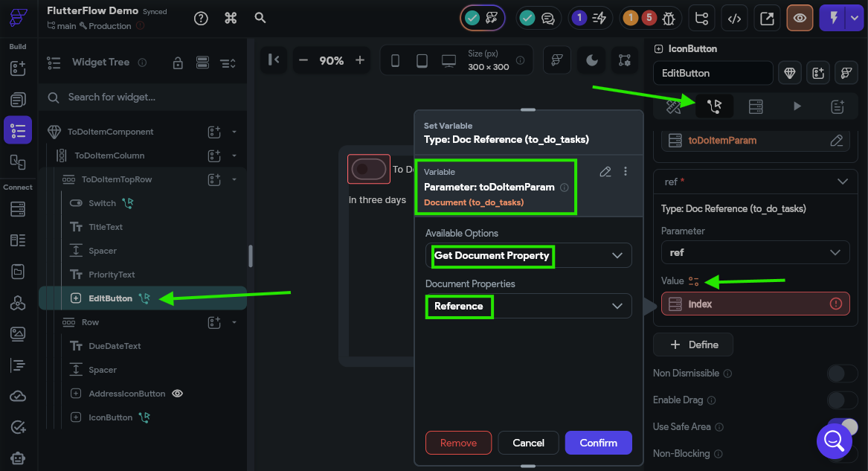Select tablet device preview
This screenshot has height=471, width=868.
(x=422, y=60)
